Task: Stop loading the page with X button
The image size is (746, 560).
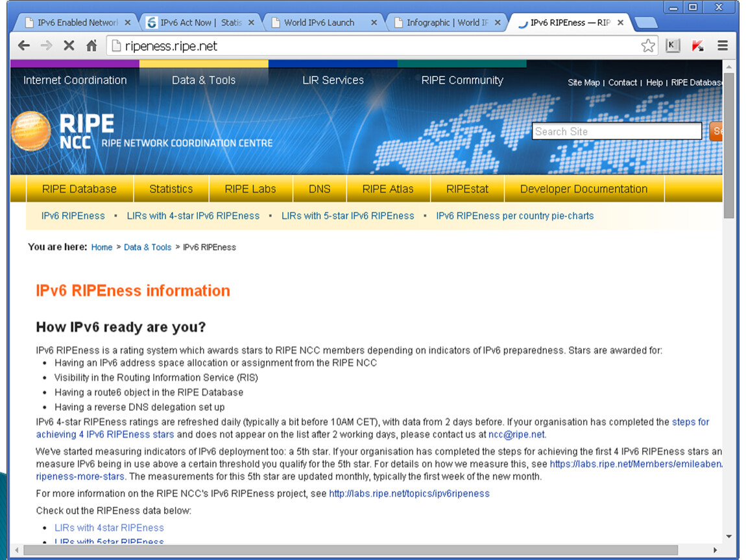Action: (x=69, y=46)
